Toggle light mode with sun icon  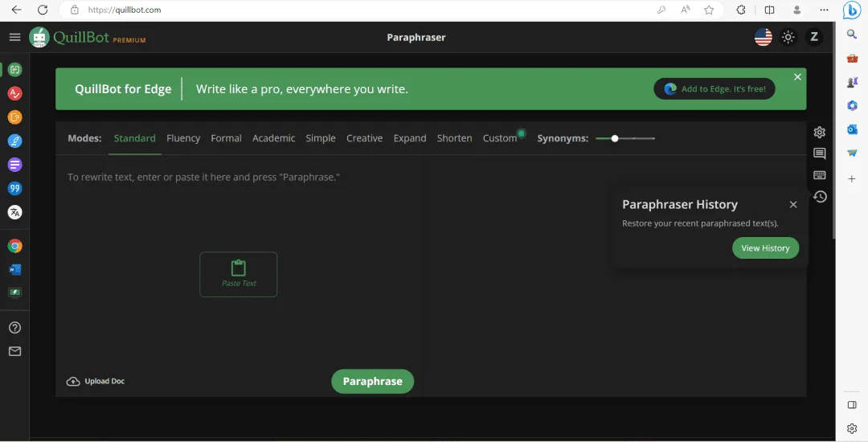click(788, 37)
